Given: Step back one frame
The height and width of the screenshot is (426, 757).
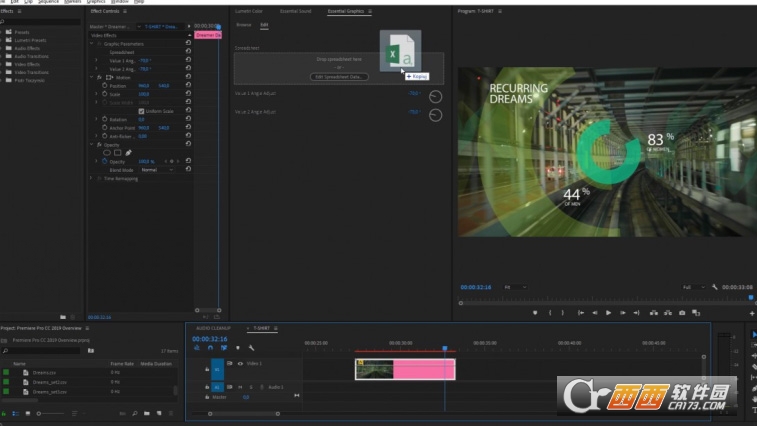Looking at the screenshot, I should pos(595,313).
